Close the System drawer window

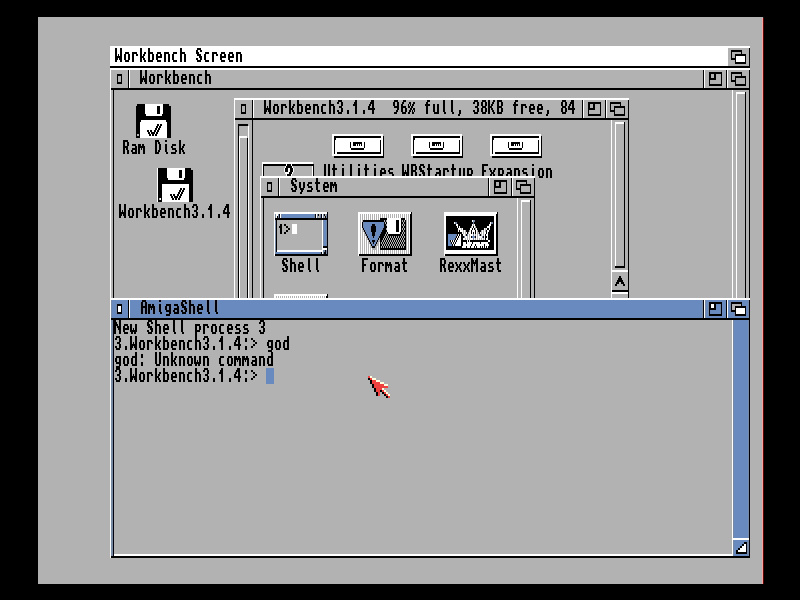tap(270, 187)
